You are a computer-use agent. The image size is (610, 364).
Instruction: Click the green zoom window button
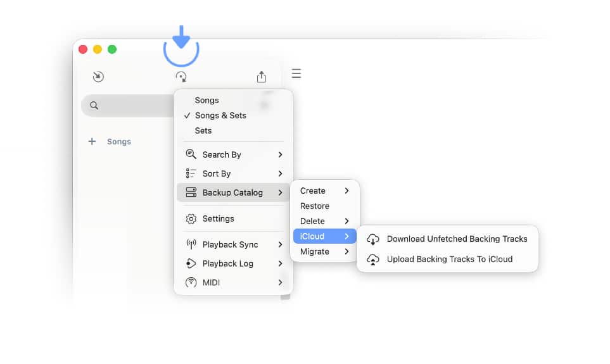(112, 49)
